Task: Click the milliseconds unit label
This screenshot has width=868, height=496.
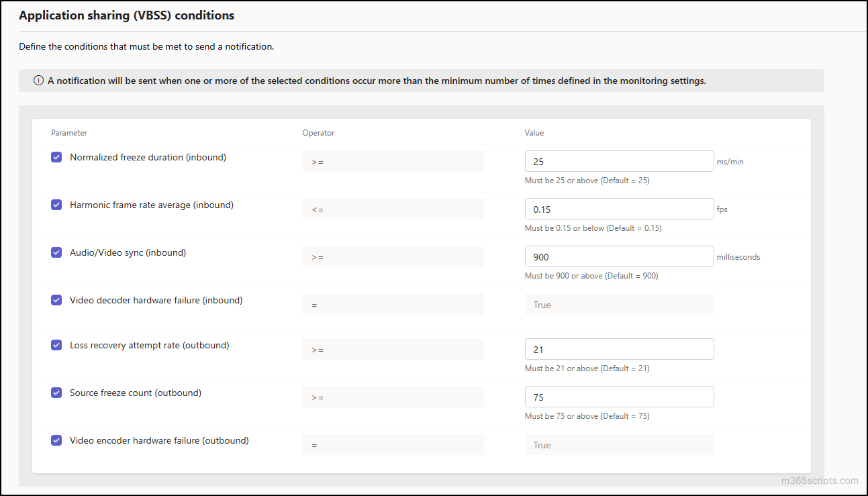Action: 738,257
